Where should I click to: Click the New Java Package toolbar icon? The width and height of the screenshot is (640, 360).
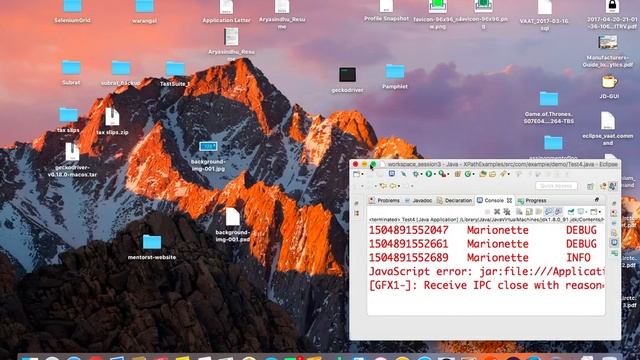[458, 174]
